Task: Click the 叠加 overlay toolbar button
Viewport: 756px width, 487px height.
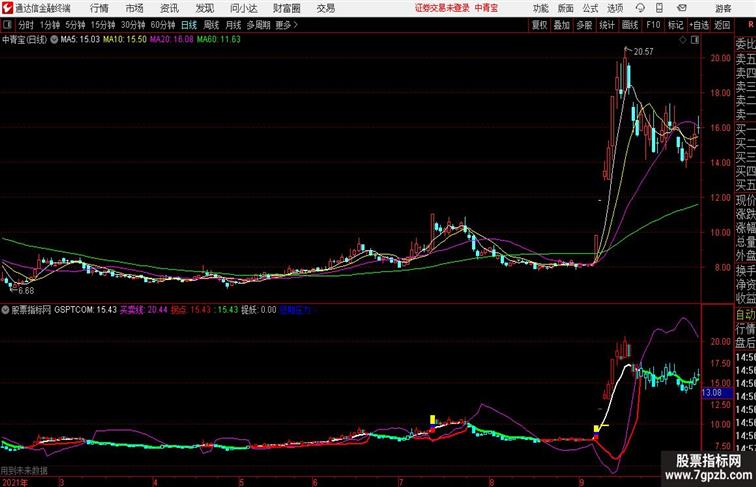Action: coord(562,25)
